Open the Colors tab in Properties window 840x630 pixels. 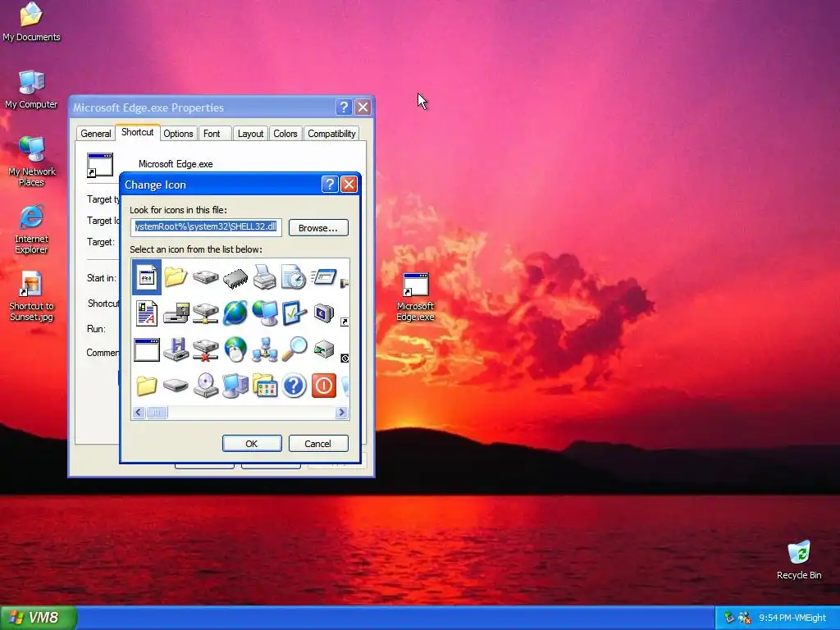click(285, 134)
